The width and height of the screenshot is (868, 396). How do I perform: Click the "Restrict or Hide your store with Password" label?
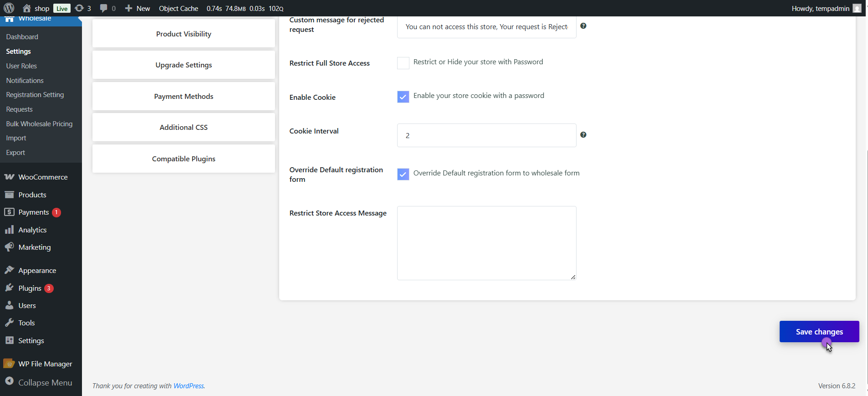[478, 62]
